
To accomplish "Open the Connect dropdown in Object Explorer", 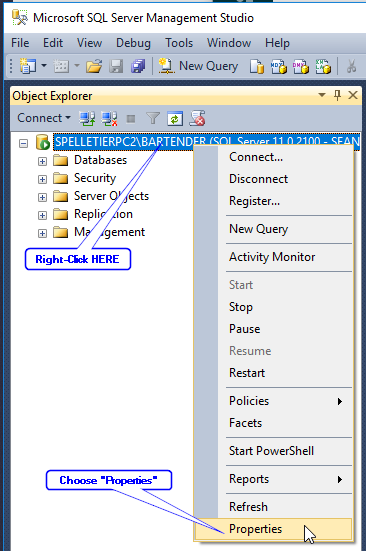I will [x=44, y=118].
